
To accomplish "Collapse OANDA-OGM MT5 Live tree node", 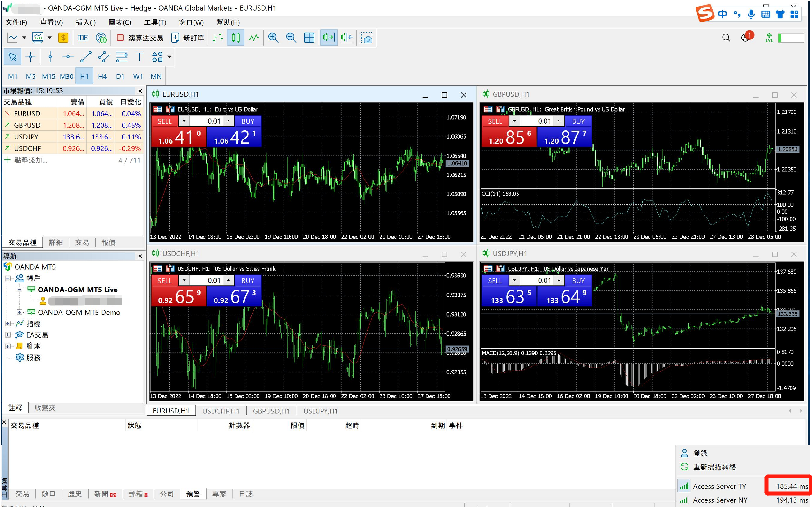I will (20, 290).
